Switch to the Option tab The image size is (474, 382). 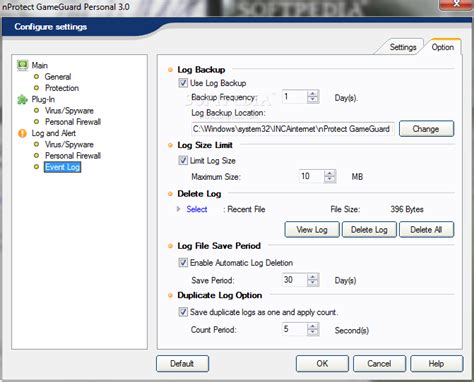coord(443,47)
